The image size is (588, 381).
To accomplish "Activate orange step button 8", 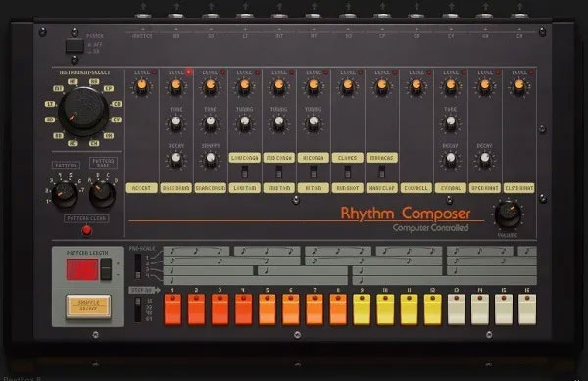I will (x=338, y=310).
